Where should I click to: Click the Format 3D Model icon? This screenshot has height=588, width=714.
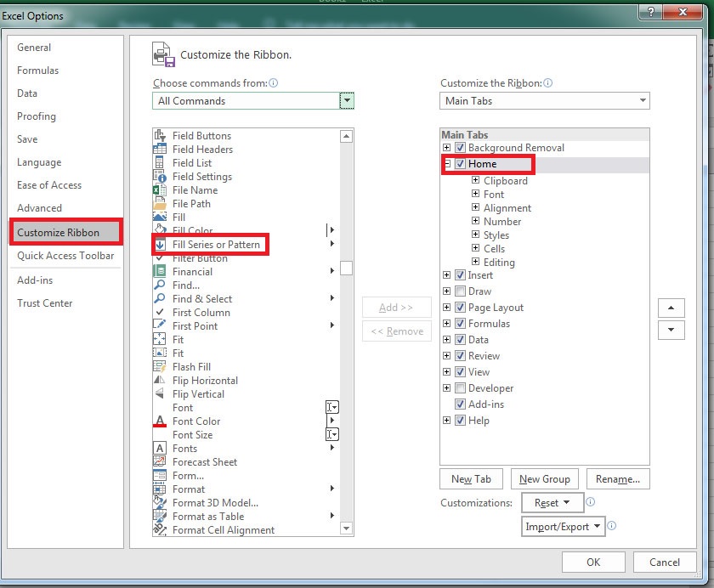point(160,503)
